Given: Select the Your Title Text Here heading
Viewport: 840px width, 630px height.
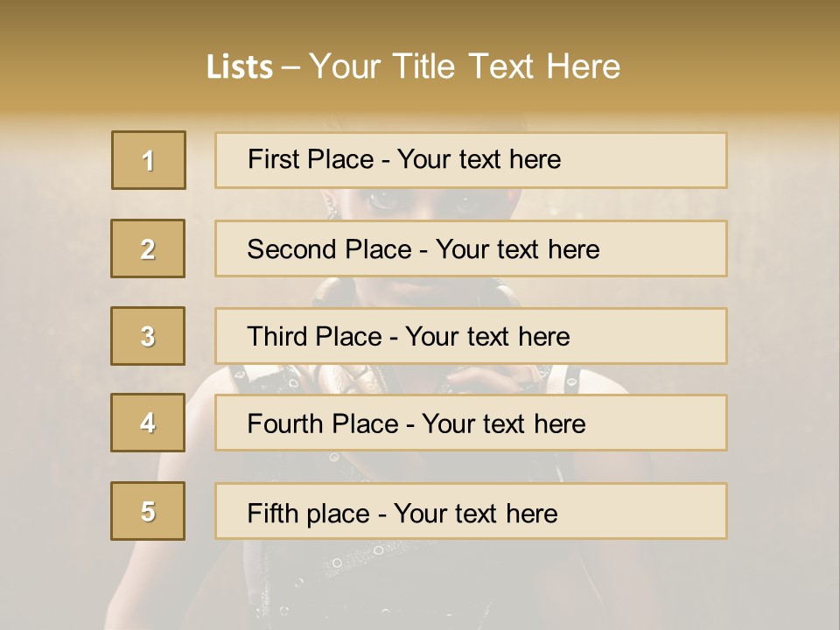Looking at the screenshot, I should click(465, 66).
